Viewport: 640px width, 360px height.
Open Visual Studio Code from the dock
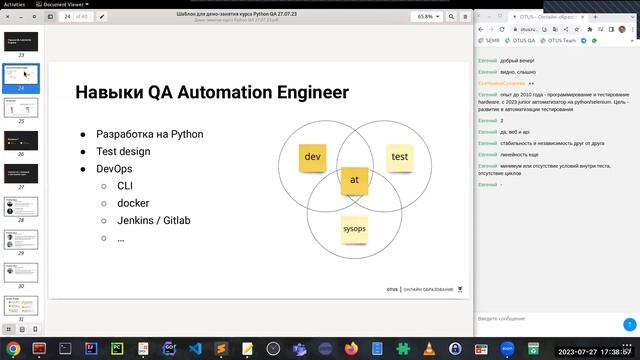pos(195,349)
